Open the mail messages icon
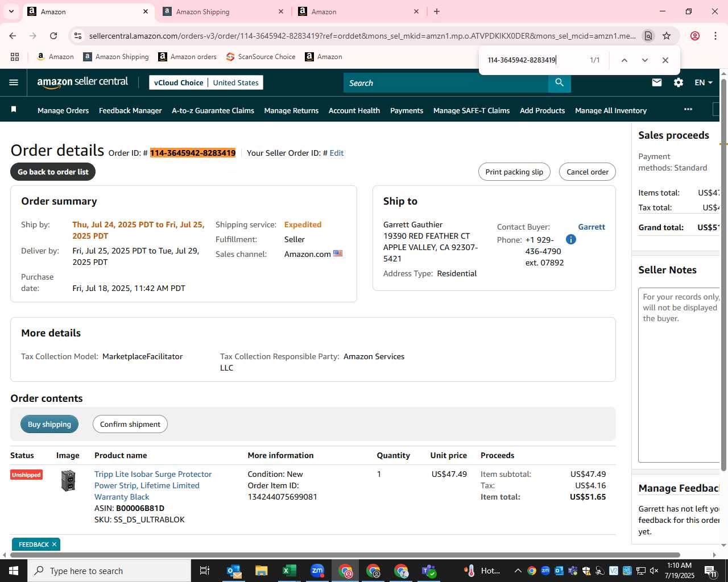This screenshot has width=728, height=582. pyautogui.click(x=657, y=82)
